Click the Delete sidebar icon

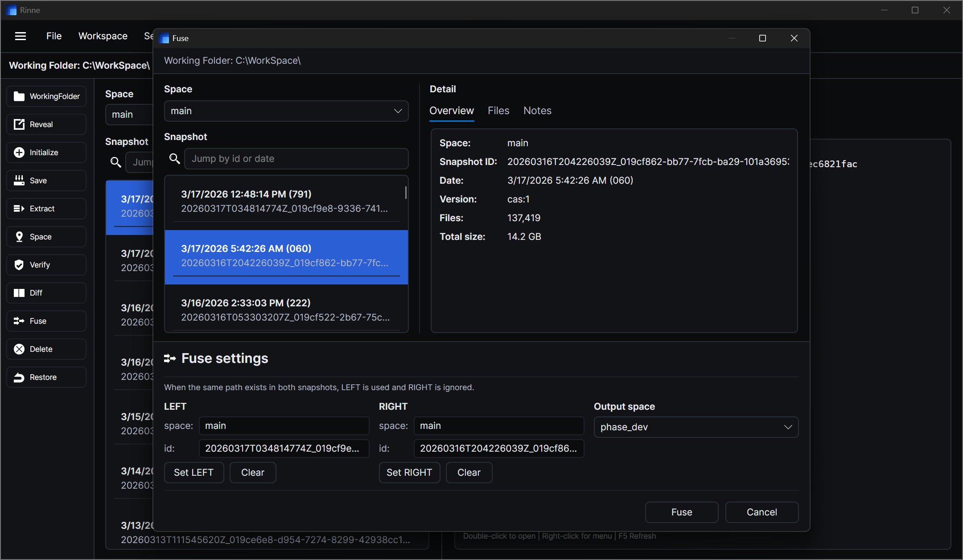(x=19, y=349)
